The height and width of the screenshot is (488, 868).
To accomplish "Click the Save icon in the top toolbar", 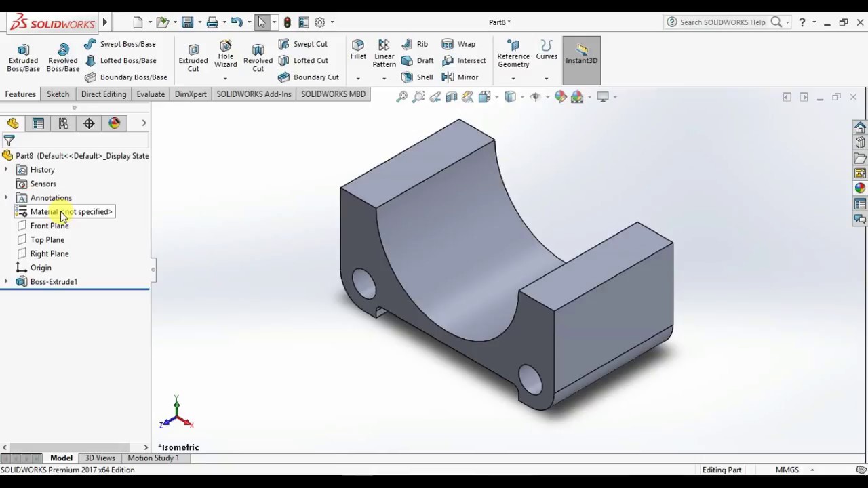I will point(188,22).
